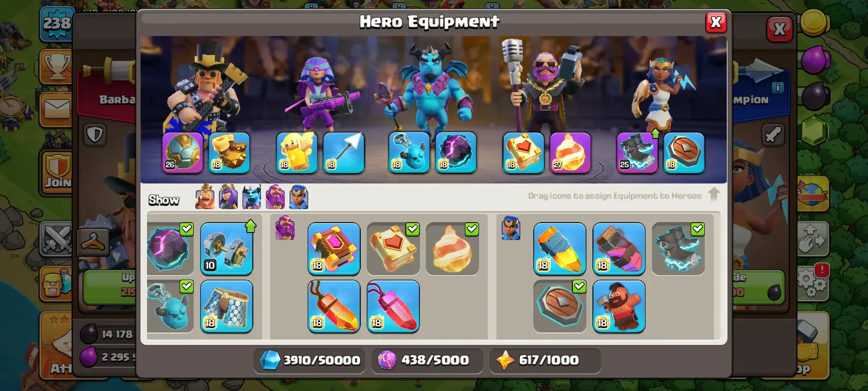Show only Royal Champion equipment filter
The height and width of the screenshot is (391, 868).
[x=299, y=197]
